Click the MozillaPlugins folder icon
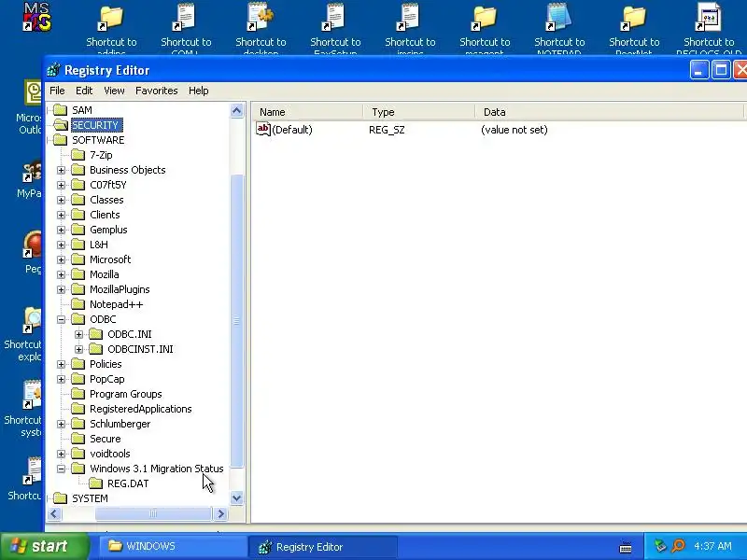 (78, 289)
